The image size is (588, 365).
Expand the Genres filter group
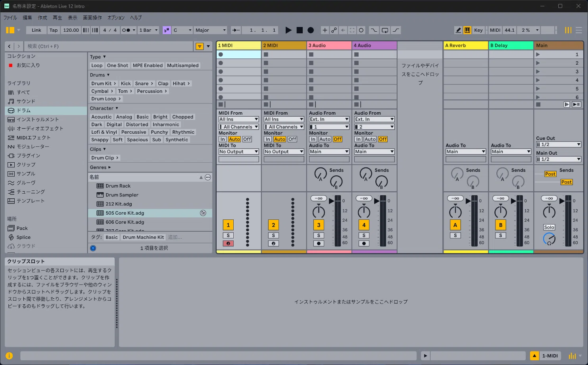[x=100, y=167]
